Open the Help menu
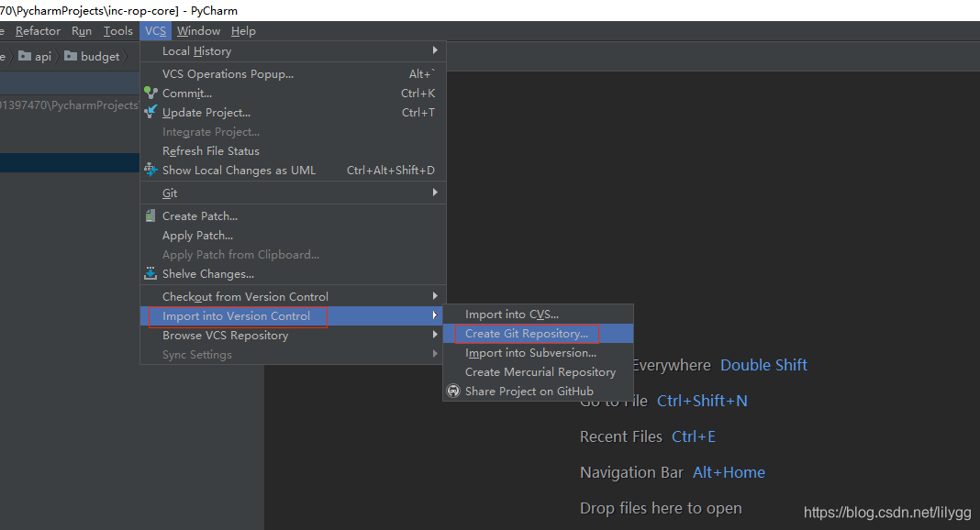Image resolution: width=980 pixels, height=530 pixels. (243, 30)
